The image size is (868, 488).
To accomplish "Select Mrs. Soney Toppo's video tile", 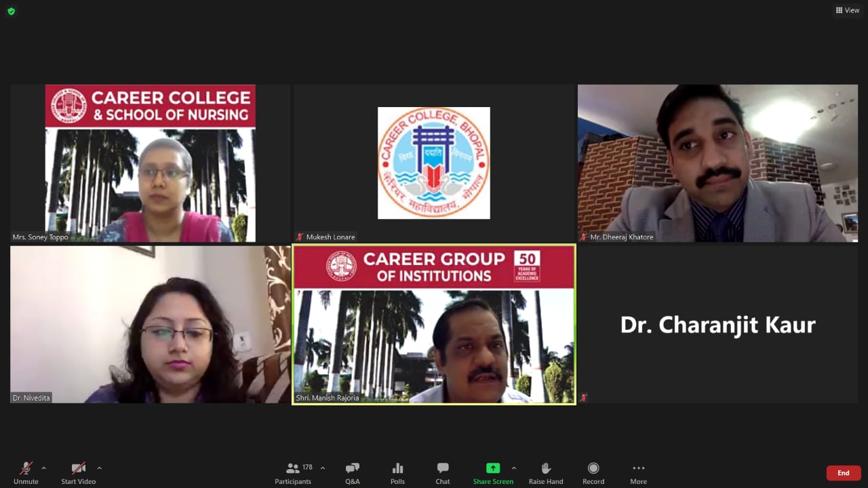I will 150,163.
